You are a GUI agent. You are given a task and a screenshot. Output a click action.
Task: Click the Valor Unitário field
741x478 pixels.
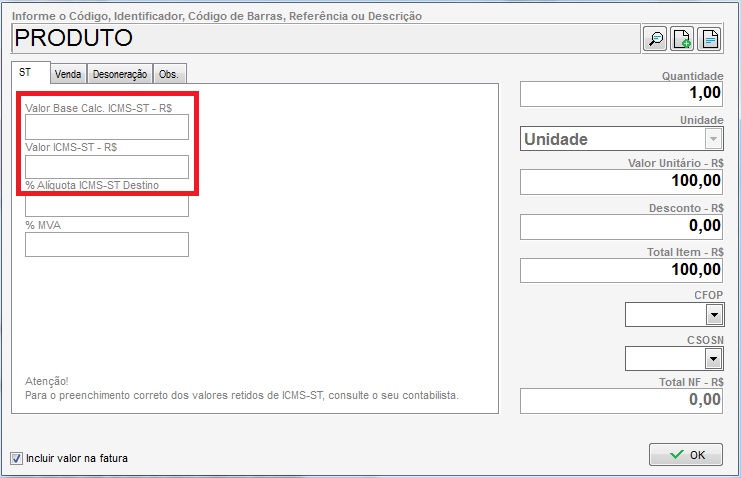click(x=621, y=182)
